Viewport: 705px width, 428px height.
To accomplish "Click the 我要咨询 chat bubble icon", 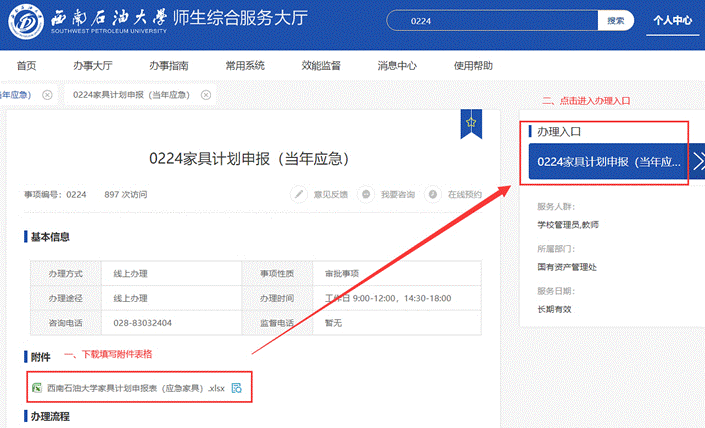I will 366,194.
